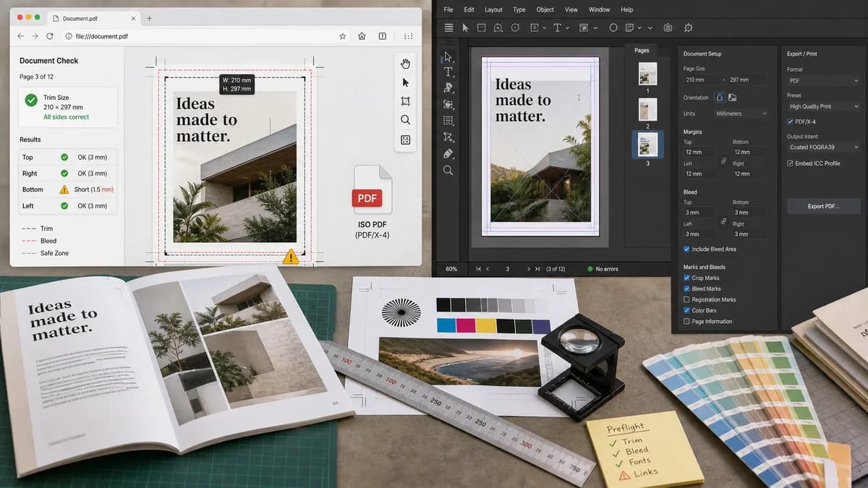Screen dimensions: 868x488
Task: Click the Export PDF... button
Action: coord(824,206)
